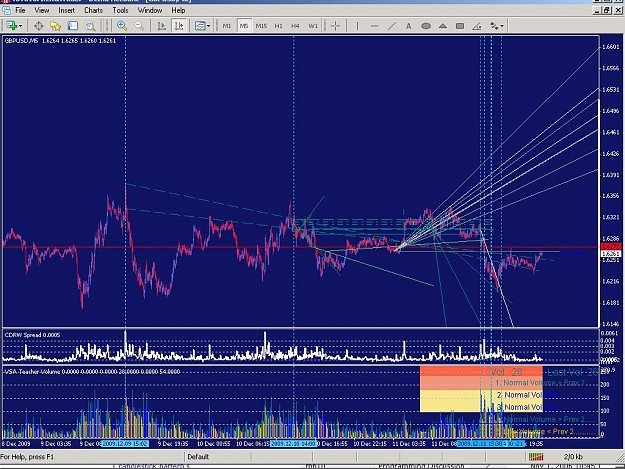Toggle chart Auto Scroll
This screenshot has height=469, width=625.
(x=161, y=26)
